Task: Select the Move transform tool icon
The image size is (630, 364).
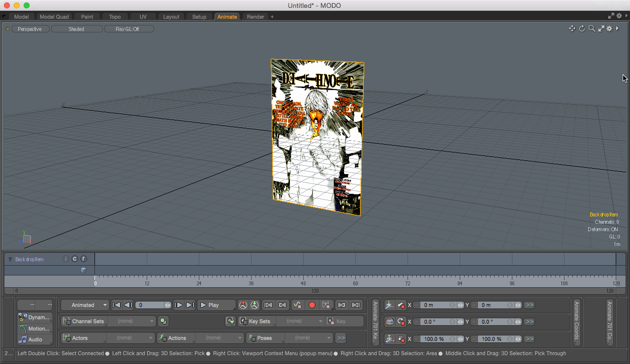Action: pyautogui.click(x=389, y=305)
